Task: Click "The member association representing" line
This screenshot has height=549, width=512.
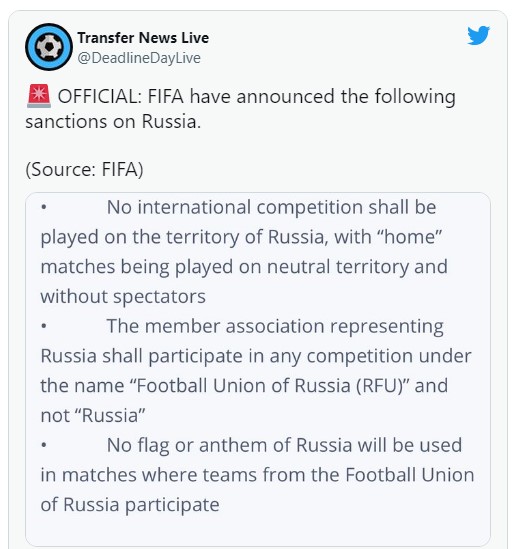Action: coord(275,326)
